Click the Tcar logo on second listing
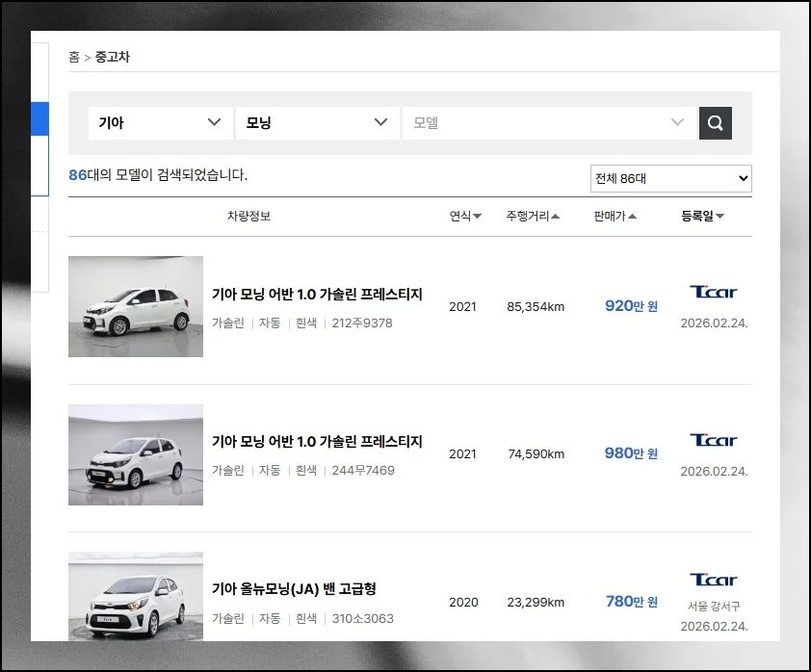The image size is (811, 672). 713,440
